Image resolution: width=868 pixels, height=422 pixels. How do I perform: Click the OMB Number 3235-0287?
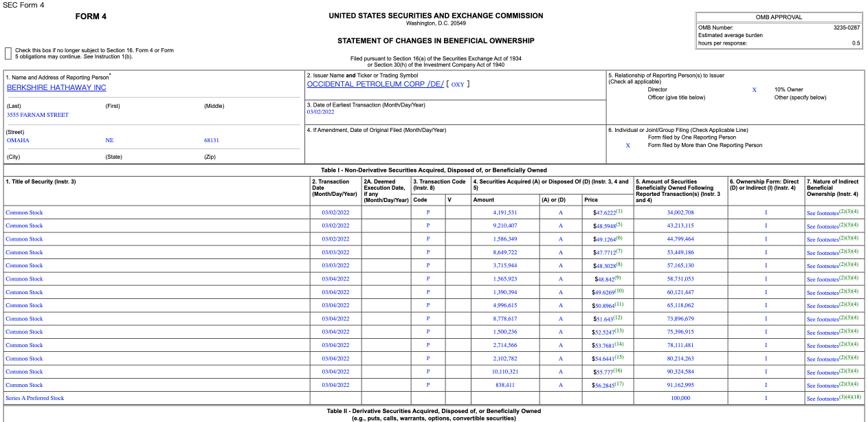[847, 27]
